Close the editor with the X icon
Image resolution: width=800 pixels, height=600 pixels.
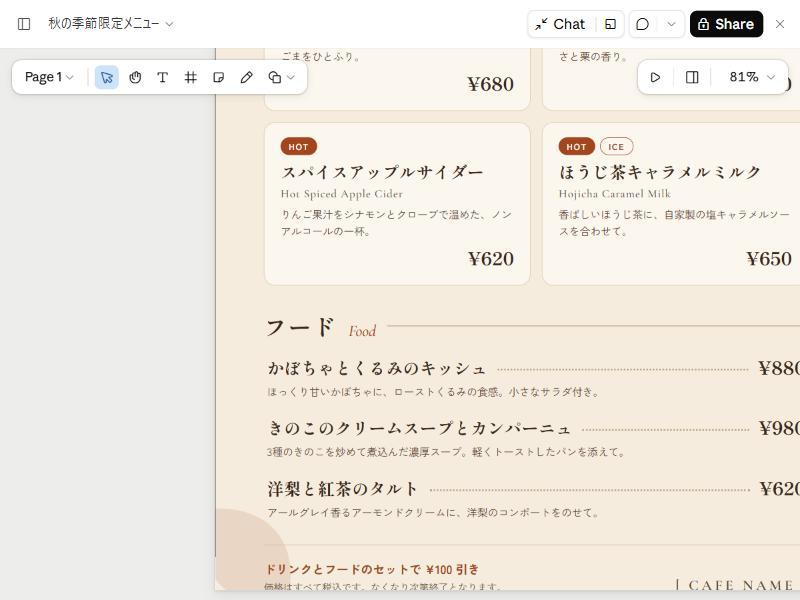click(x=780, y=24)
